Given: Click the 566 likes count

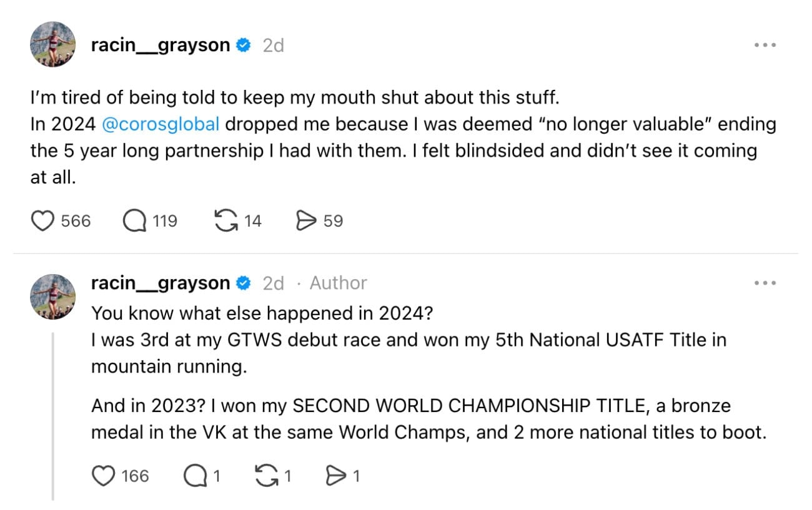Looking at the screenshot, I should click(x=74, y=220).
